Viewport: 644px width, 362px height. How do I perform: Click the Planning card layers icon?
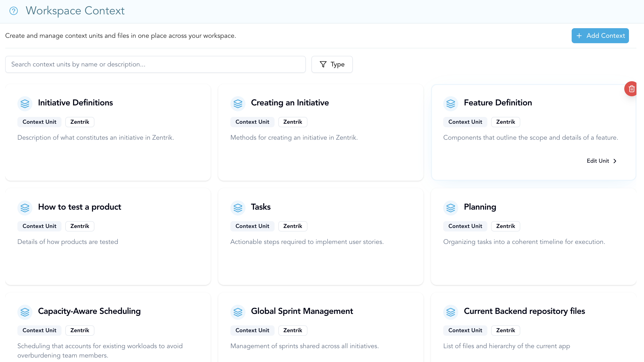pyautogui.click(x=450, y=207)
